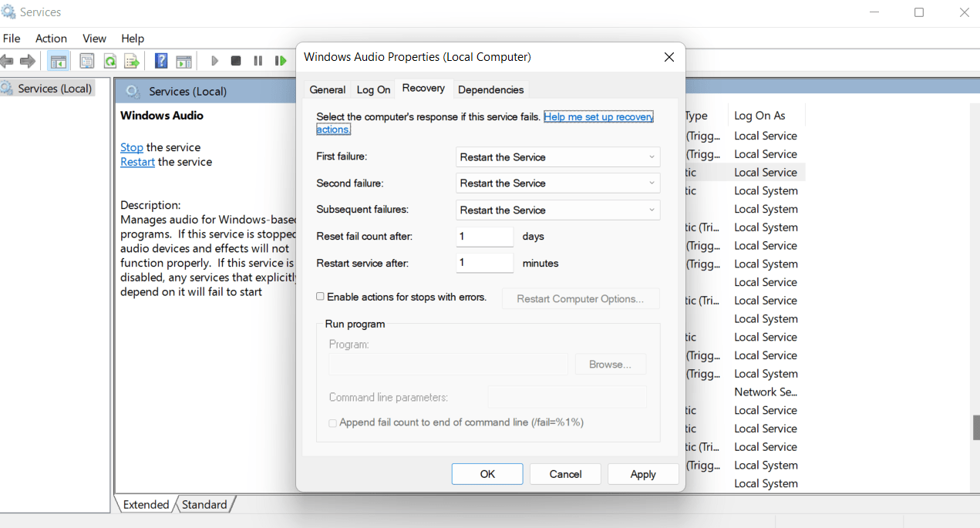Restart the service with the toolbar icon
The height and width of the screenshot is (528, 980).
coord(281,60)
